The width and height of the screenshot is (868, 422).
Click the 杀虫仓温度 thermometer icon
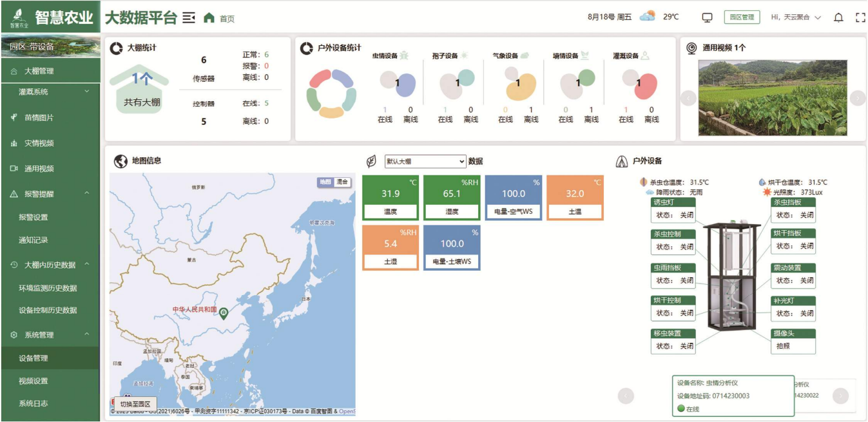(x=642, y=182)
